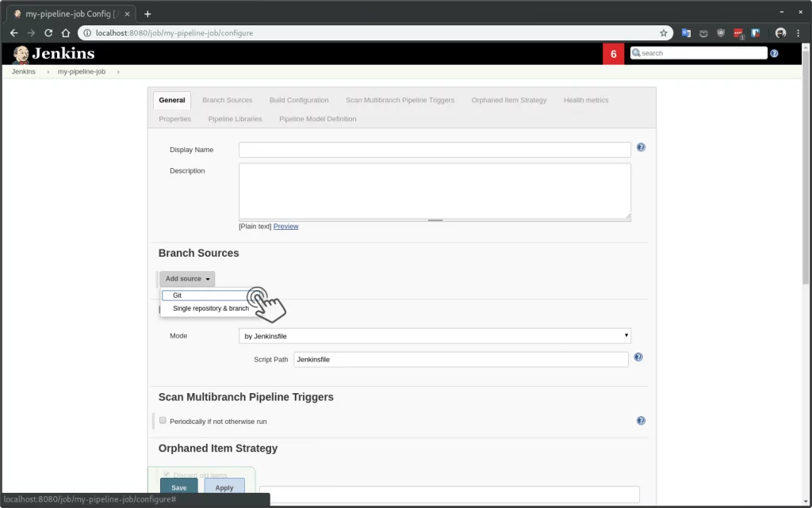This screenshot has width=812, height=508.
Task: Click the scrollbar down arrow
Action: pyautogui.click(x=806, y=502)
